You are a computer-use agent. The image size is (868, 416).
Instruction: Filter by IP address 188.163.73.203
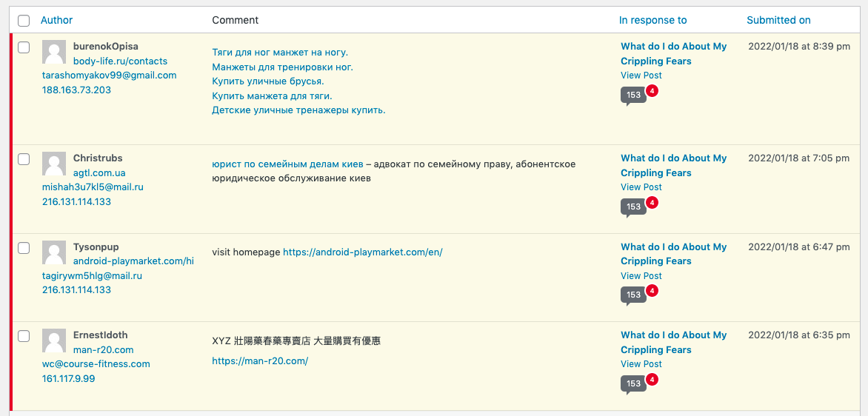[x=76, y=90]
